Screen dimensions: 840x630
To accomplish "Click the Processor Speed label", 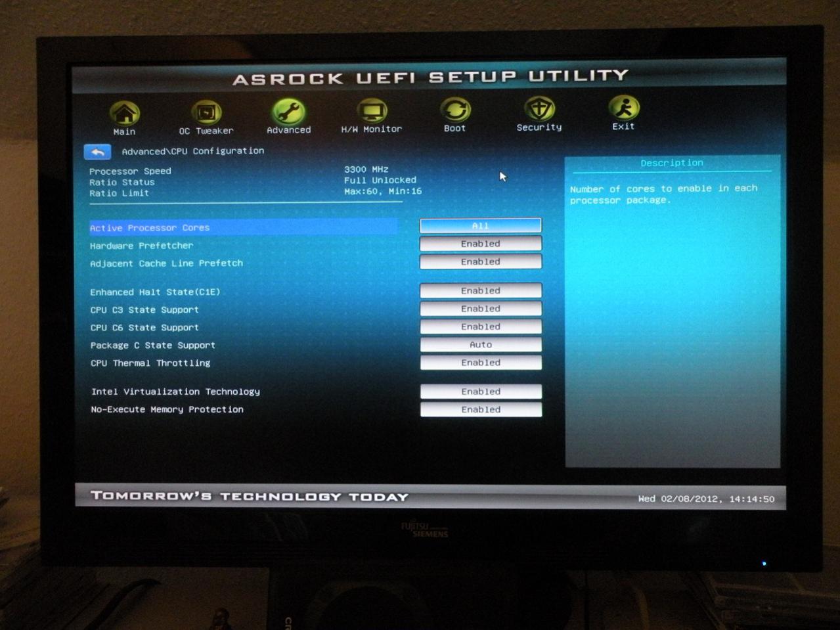I will pyautogui.click(x=130, y=171).
